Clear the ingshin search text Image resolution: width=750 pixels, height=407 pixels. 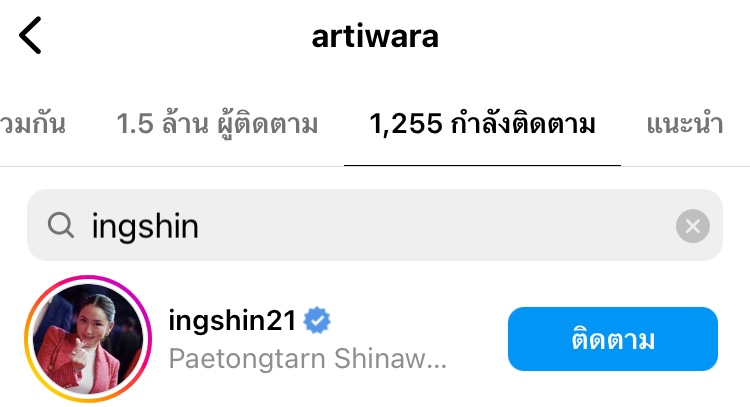[x=692, y=226]
